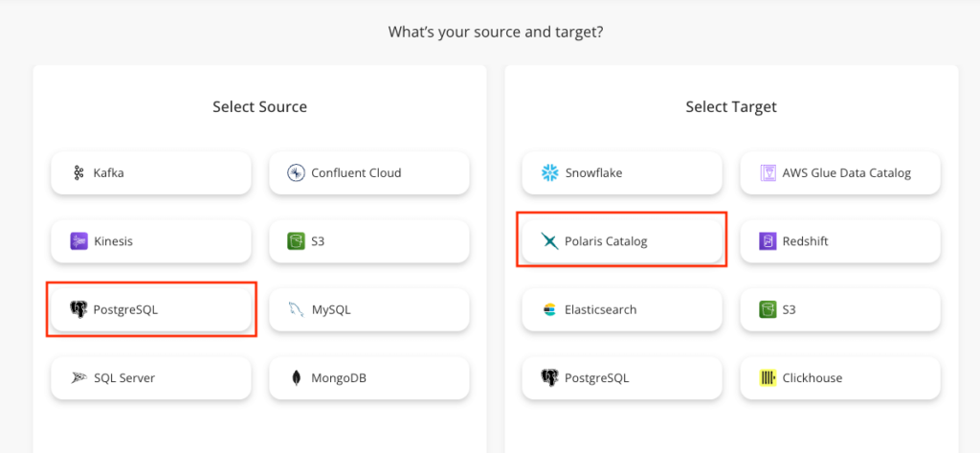Choose Confluent Cloud as source
Viewport: 980px width, 453px height.
click(369, 172)
